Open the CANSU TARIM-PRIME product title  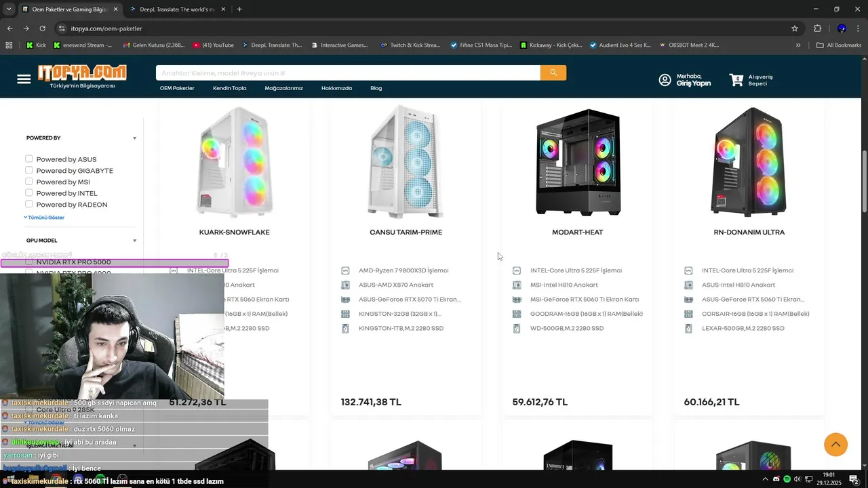click(406, 232)
